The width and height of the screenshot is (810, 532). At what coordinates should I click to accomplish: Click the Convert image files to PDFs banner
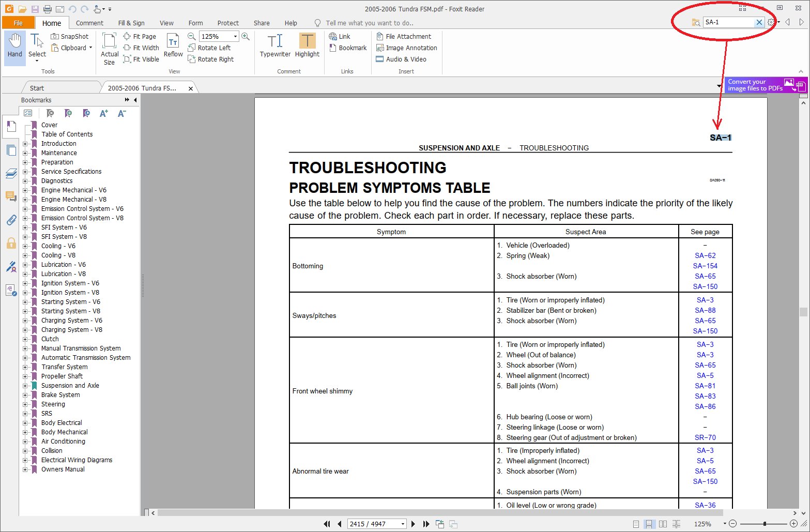766,85
